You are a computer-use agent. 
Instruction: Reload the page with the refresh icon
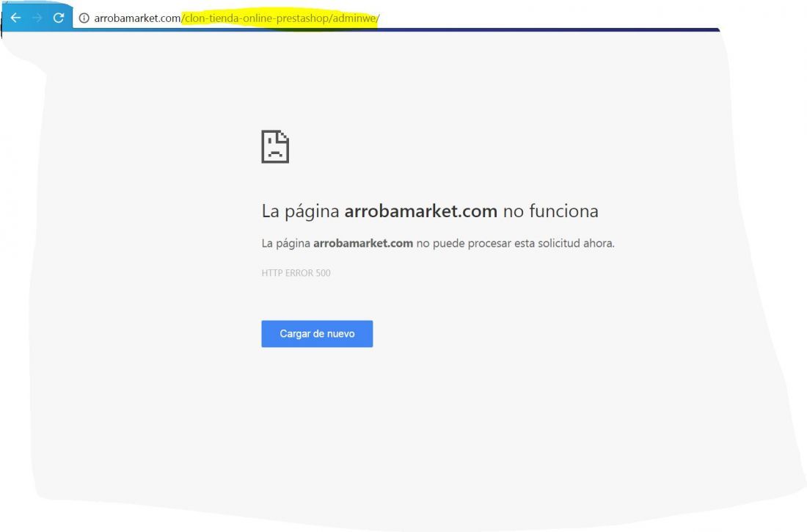59,18
